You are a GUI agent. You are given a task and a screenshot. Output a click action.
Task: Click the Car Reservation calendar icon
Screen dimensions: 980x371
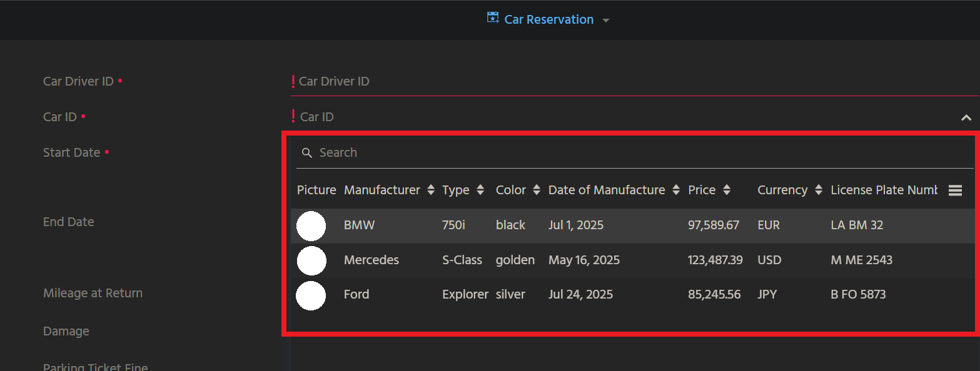pos(493,18)
